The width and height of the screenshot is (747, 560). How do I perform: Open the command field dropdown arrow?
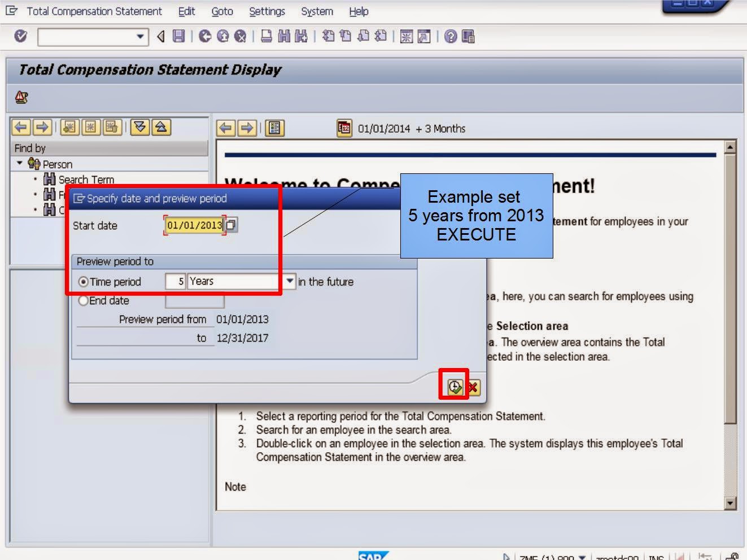point(139,36)
